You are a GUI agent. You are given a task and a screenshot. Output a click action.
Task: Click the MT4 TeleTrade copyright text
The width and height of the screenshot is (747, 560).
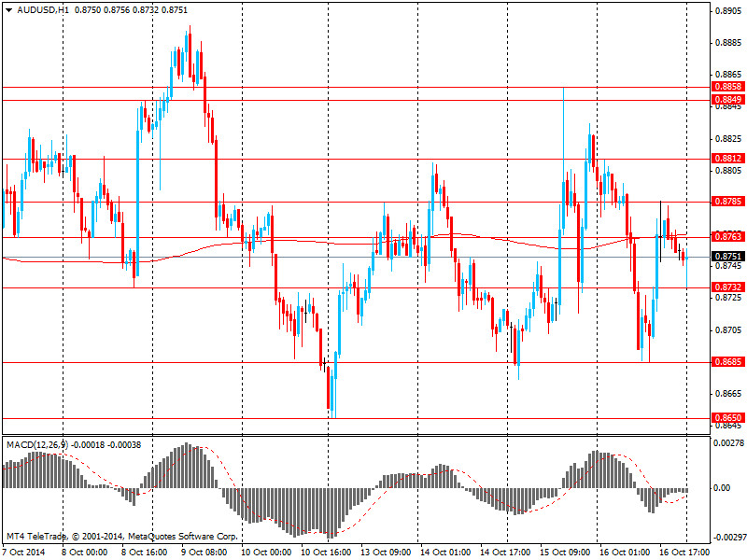121,537
